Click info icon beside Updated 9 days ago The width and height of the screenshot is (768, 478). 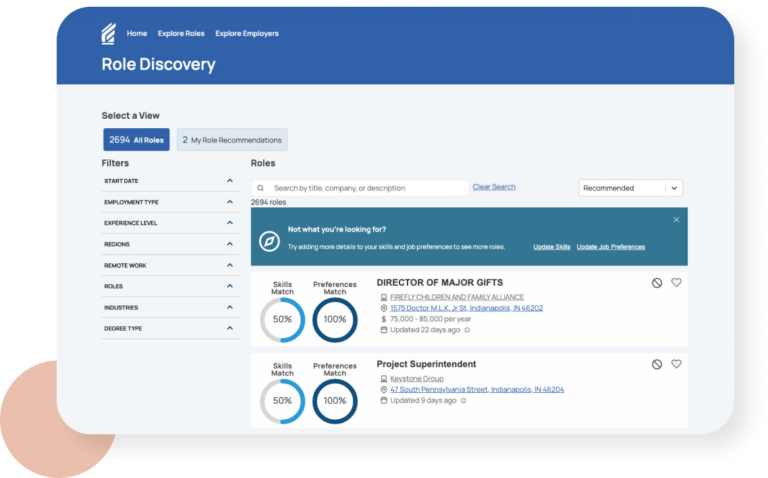(x=461, y=401)
